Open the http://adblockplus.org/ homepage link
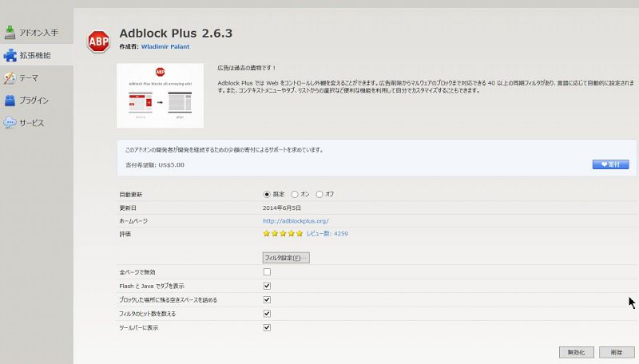The image size is (639, 364). (x=296, y=221)
